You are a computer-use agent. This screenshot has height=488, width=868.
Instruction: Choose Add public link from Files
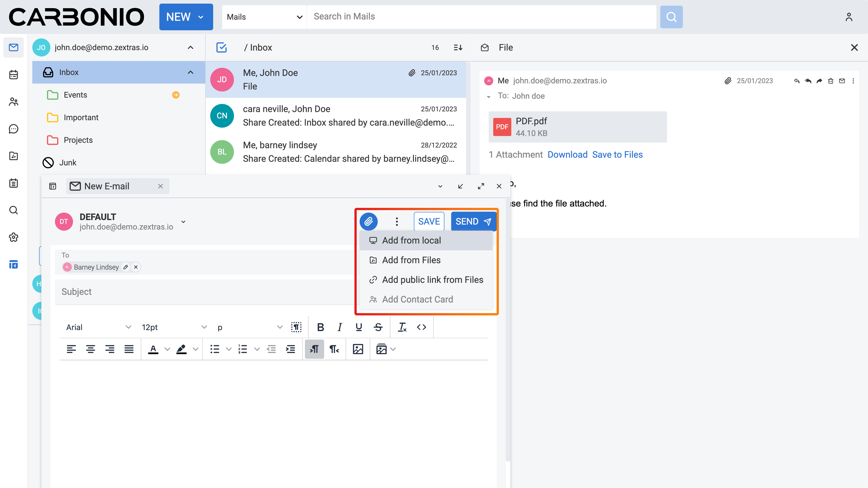432,279
